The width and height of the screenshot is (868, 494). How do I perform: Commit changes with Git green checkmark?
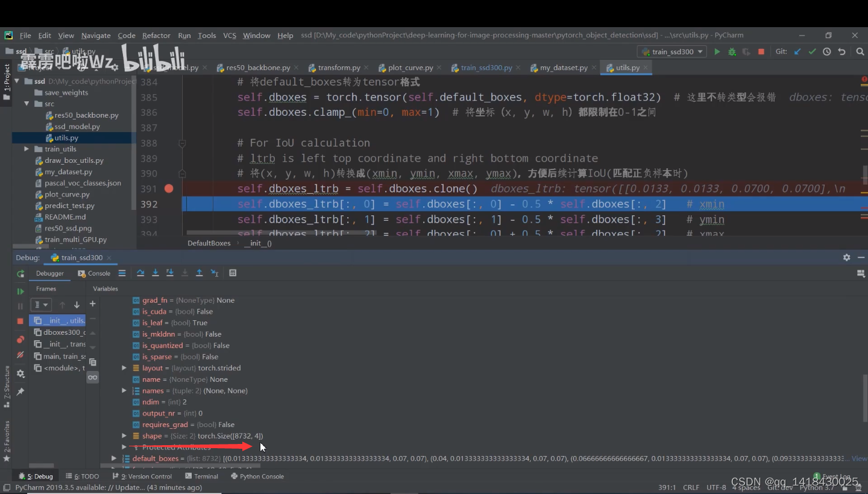813,52
